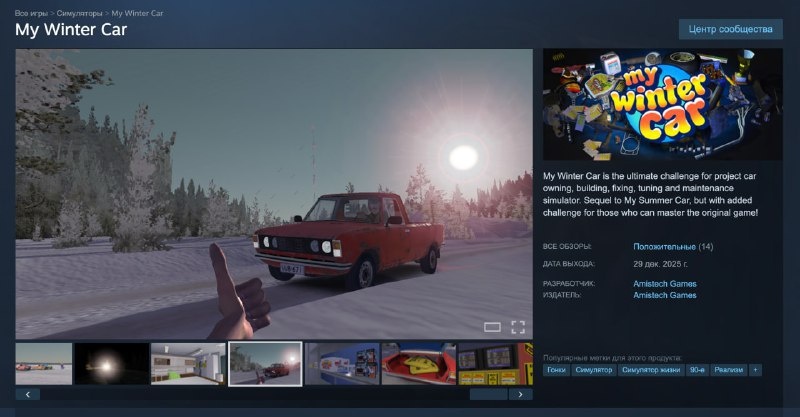
Task: Click the main red pickup truck screenshot
Action: [x=274, y=194]
